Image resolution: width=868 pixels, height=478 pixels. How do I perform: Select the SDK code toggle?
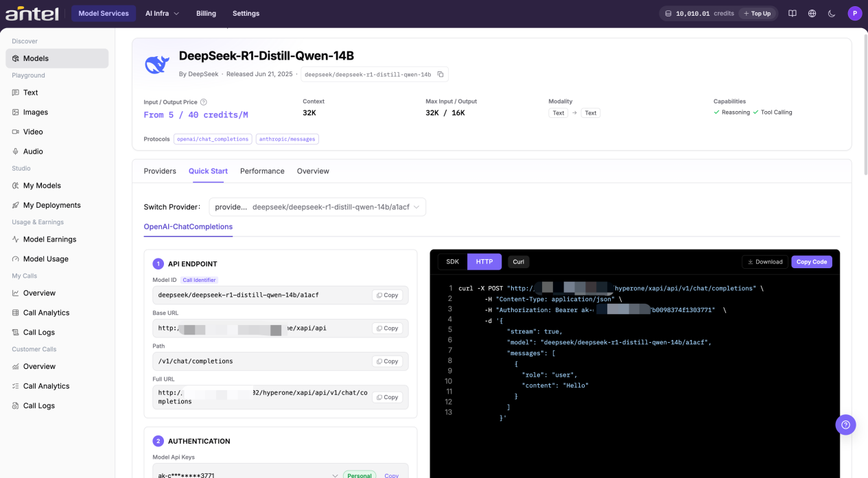[x=452, y=261]
